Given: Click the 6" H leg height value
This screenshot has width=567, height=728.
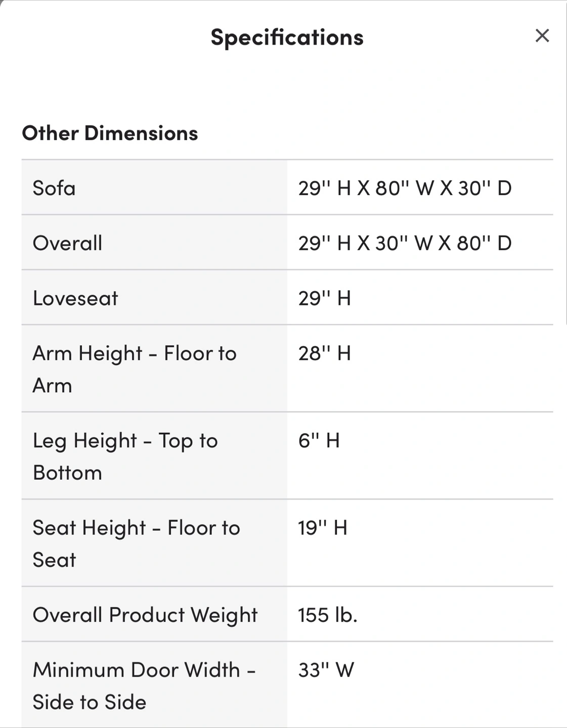Looking at the screenshot, I should (x=319, y=441).
